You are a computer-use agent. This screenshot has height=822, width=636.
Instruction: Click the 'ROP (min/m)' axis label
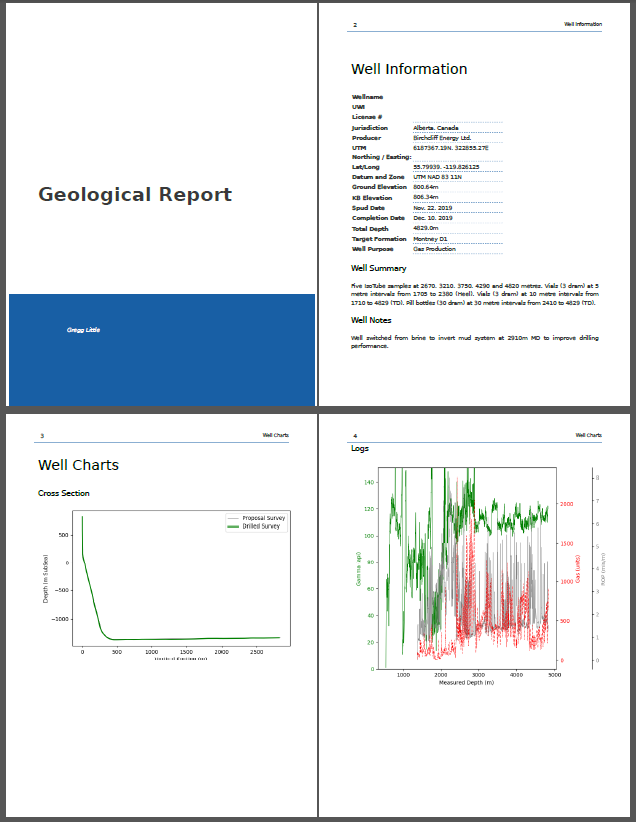click(x=602, y=569)
